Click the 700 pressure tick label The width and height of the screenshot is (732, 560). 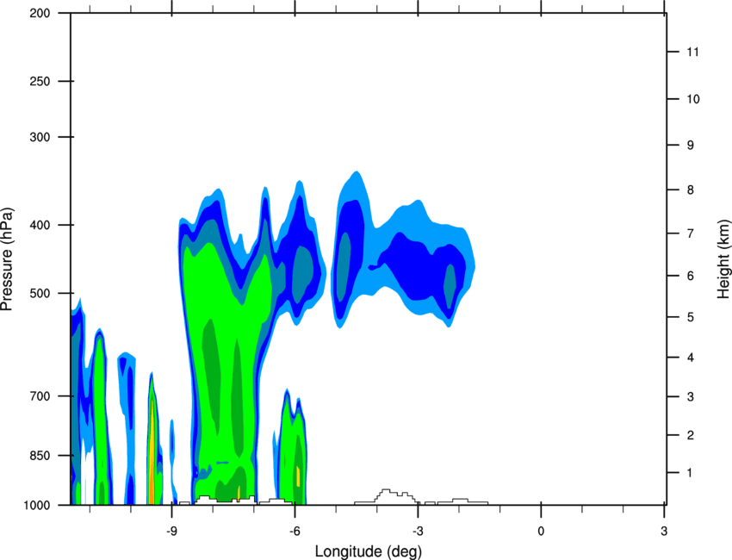pyautogui.click(x=40, y=396)
